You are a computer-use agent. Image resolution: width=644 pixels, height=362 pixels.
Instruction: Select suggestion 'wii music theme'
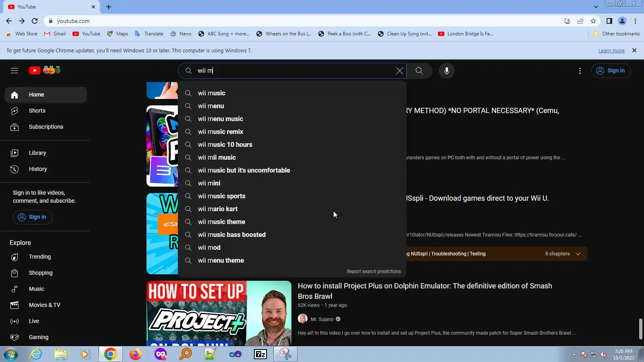[292, 222]
